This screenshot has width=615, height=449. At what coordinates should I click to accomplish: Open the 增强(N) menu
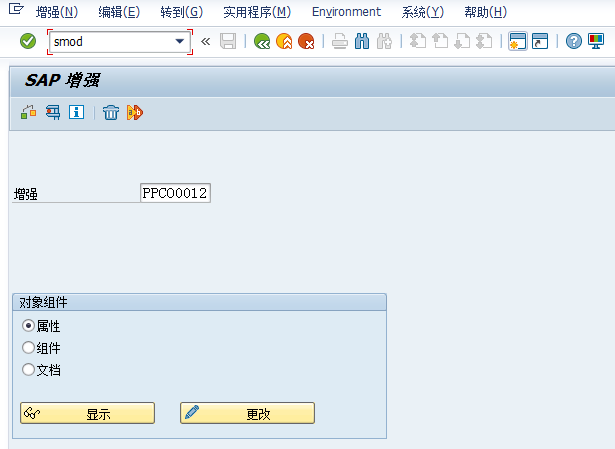(57, 12)
